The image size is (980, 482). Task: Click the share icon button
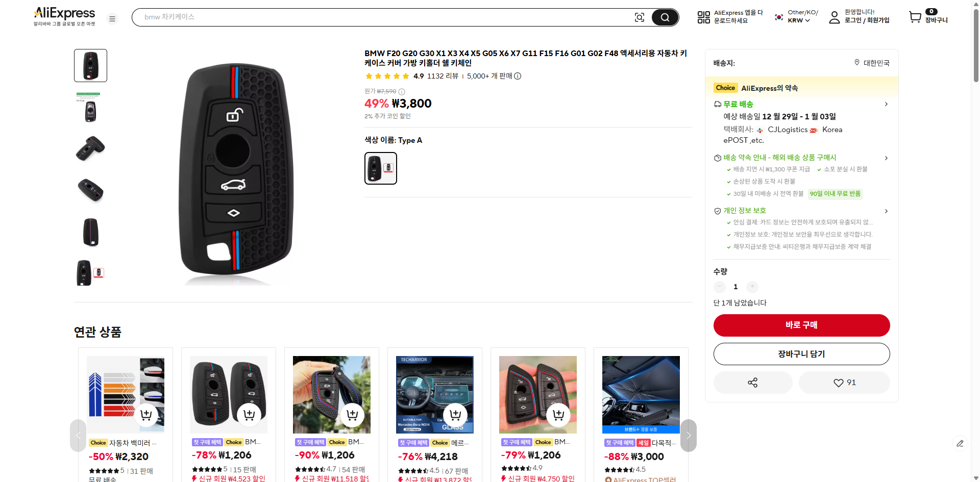752,383
